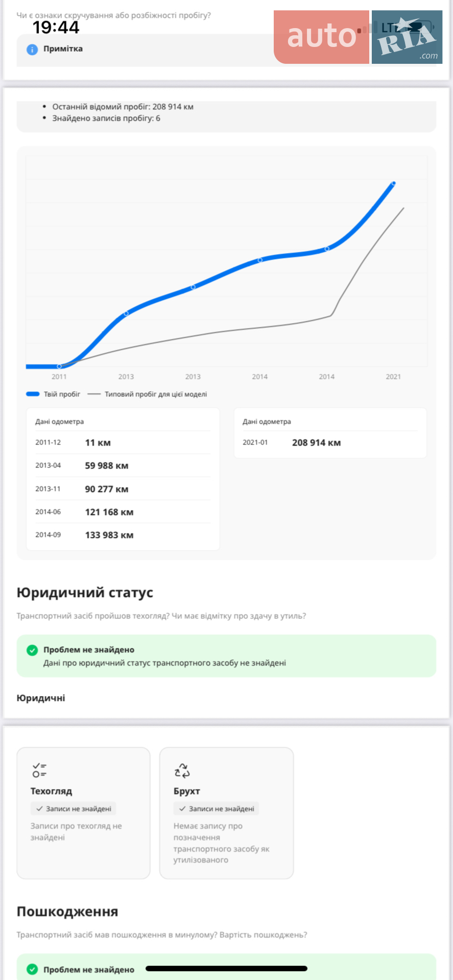Click the Юридичний статус heading

click(x=85, y=593)
